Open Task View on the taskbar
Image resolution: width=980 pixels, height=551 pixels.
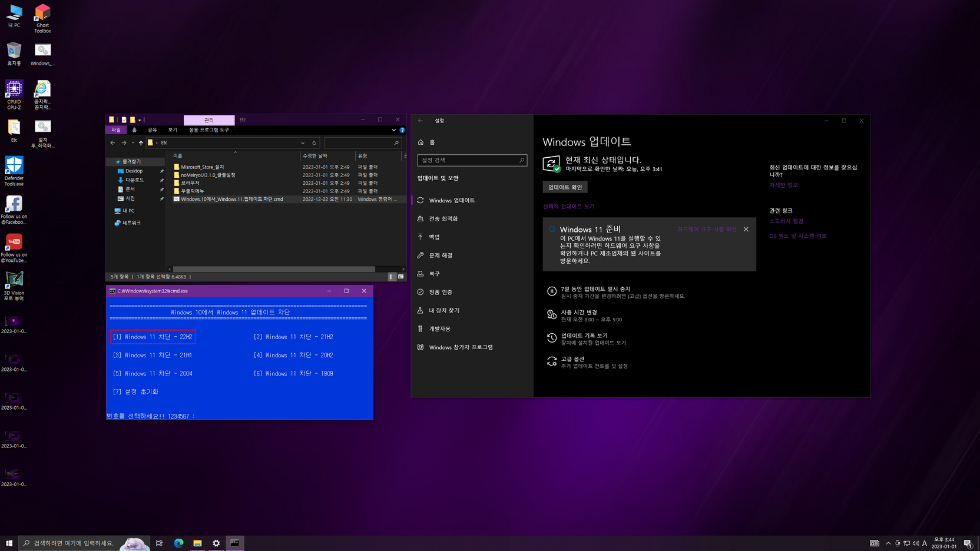point(160,543)
